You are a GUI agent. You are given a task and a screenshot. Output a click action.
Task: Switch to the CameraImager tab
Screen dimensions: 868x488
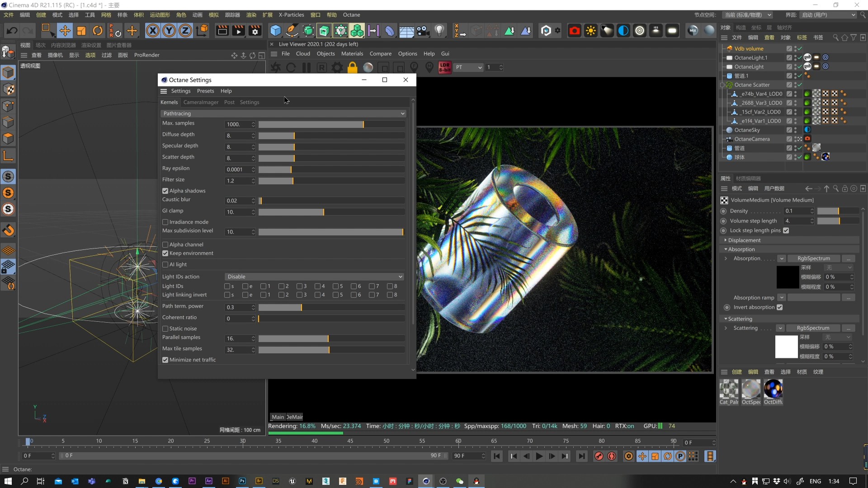[x=201, y=102]
